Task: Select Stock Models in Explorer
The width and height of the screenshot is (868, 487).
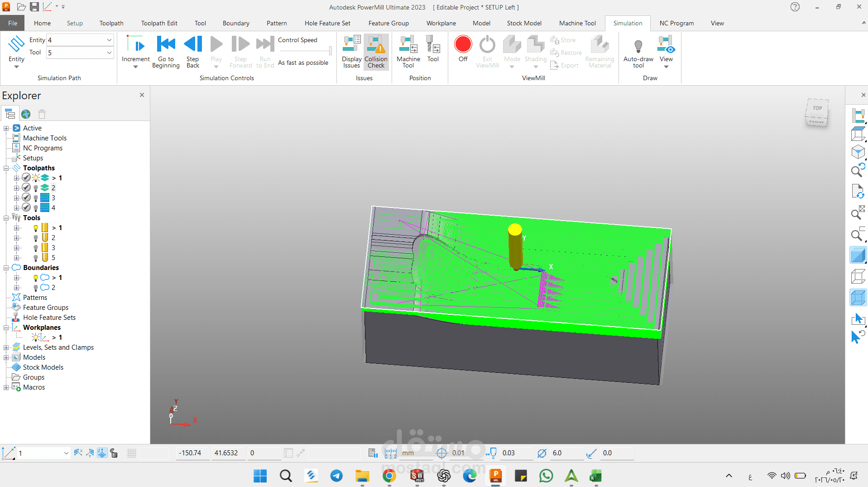Action: [43, 367]
